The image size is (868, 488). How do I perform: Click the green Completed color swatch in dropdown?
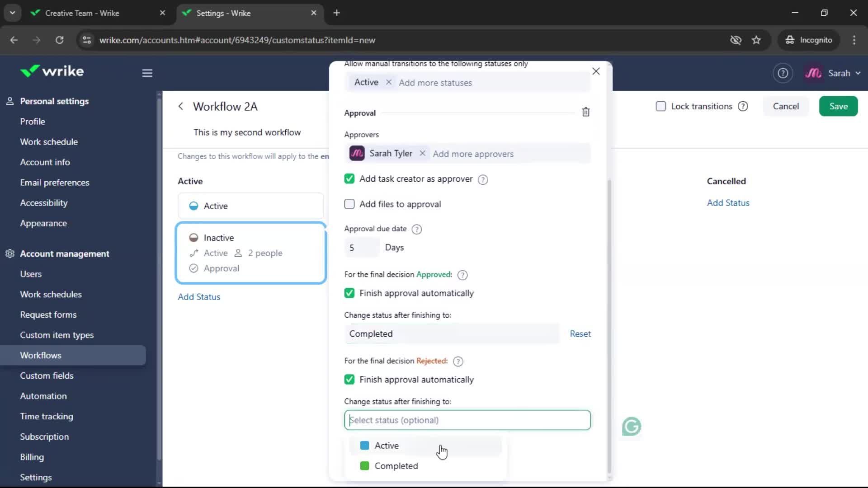[364, 466]
